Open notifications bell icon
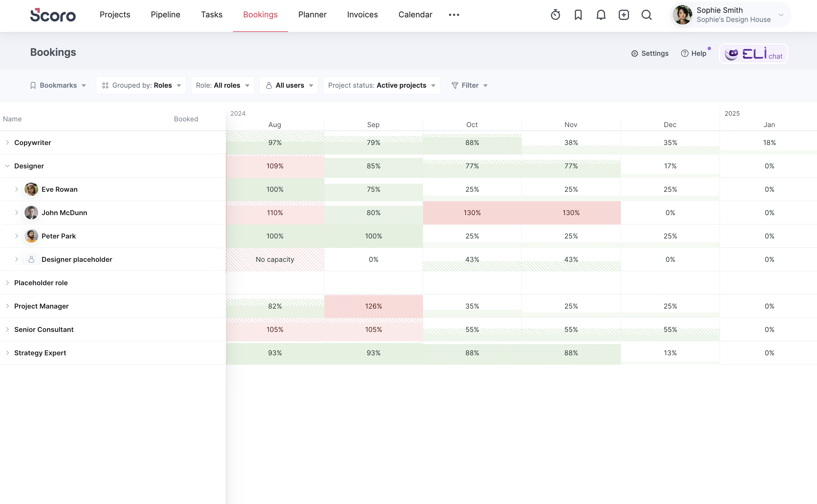 [601, 15]
